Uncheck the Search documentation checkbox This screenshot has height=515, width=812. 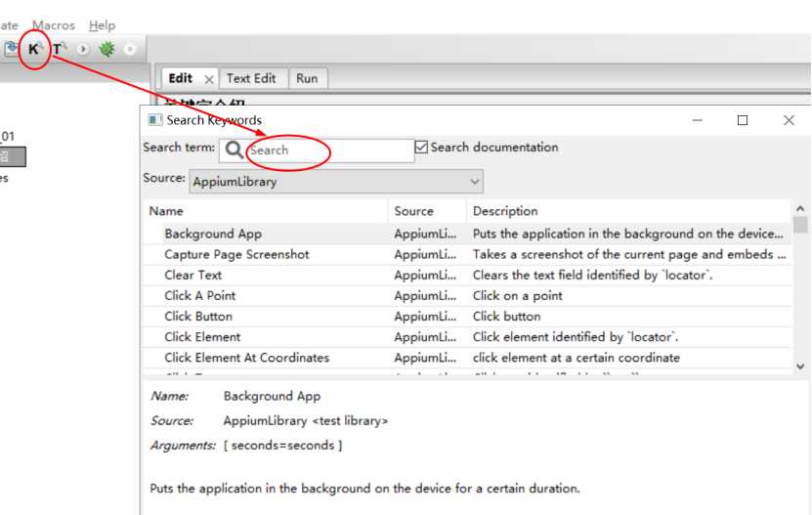(421, 148)
